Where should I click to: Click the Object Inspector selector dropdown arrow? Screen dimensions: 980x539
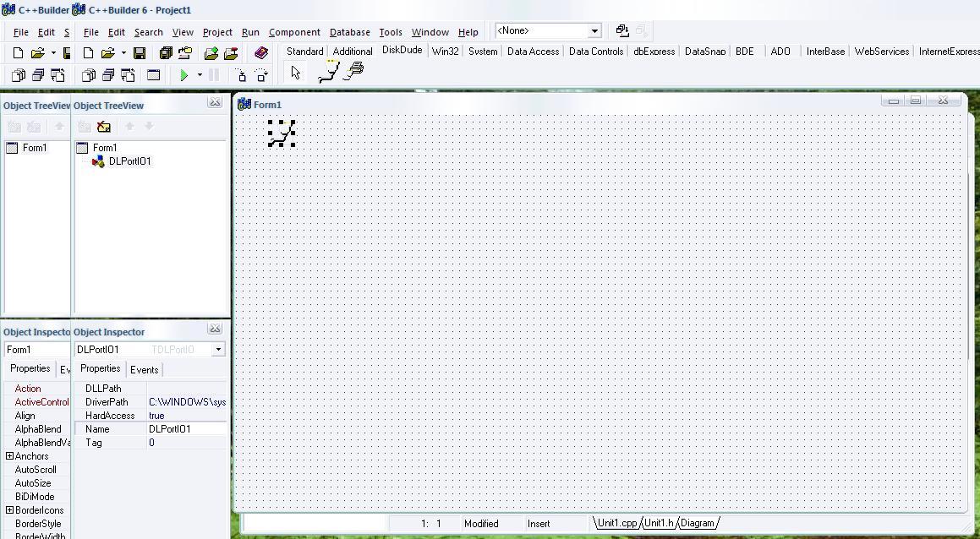point(218,350)
